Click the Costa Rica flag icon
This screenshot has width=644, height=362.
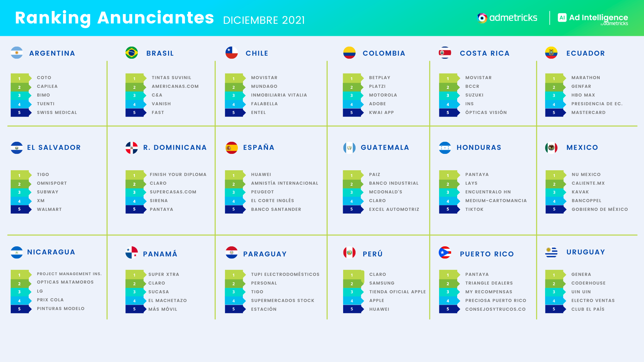coord(445,53)
